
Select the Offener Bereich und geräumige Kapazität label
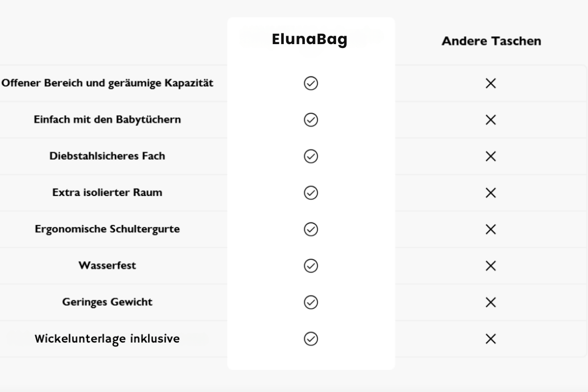107,83
